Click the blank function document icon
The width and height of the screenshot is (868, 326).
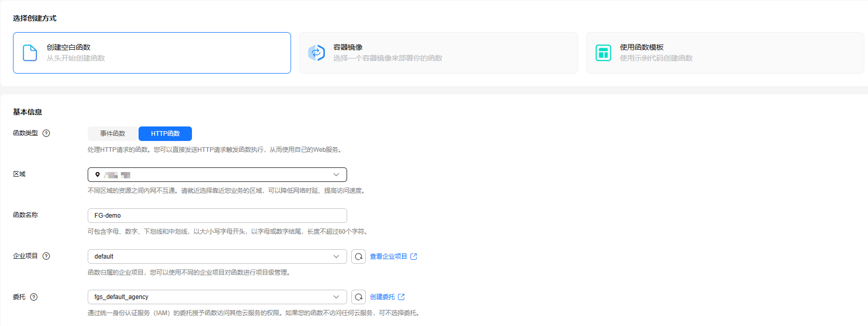30,53
